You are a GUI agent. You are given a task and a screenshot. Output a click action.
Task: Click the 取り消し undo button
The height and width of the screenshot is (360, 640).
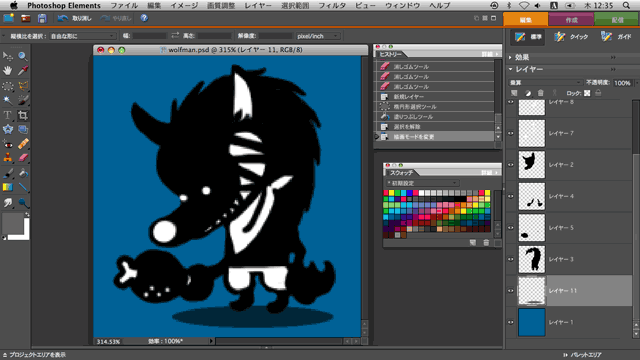[74, 18]
